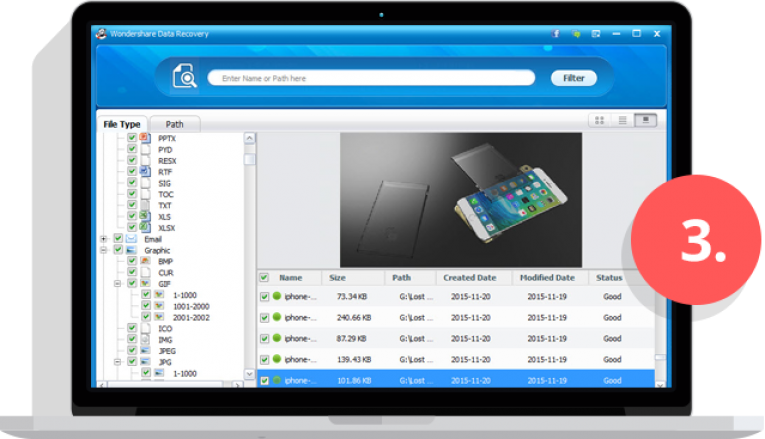
Task: Click the feedback icon in title bar
Action: (596, 34)
